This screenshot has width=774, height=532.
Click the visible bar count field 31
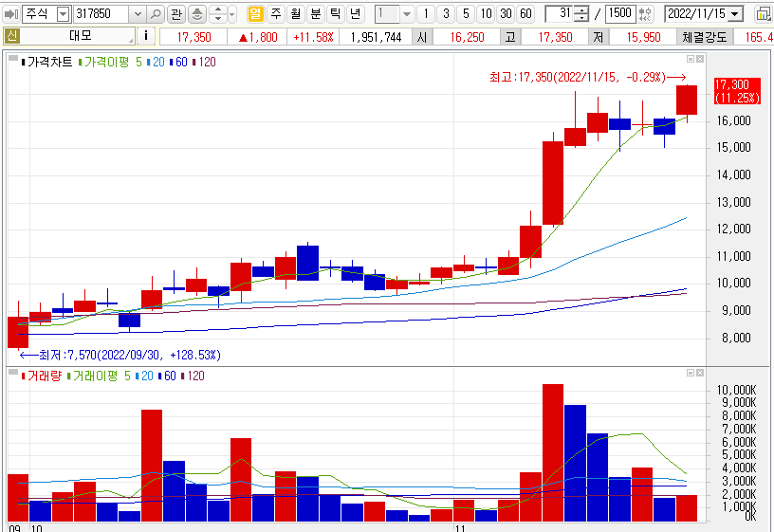point(560,14)
